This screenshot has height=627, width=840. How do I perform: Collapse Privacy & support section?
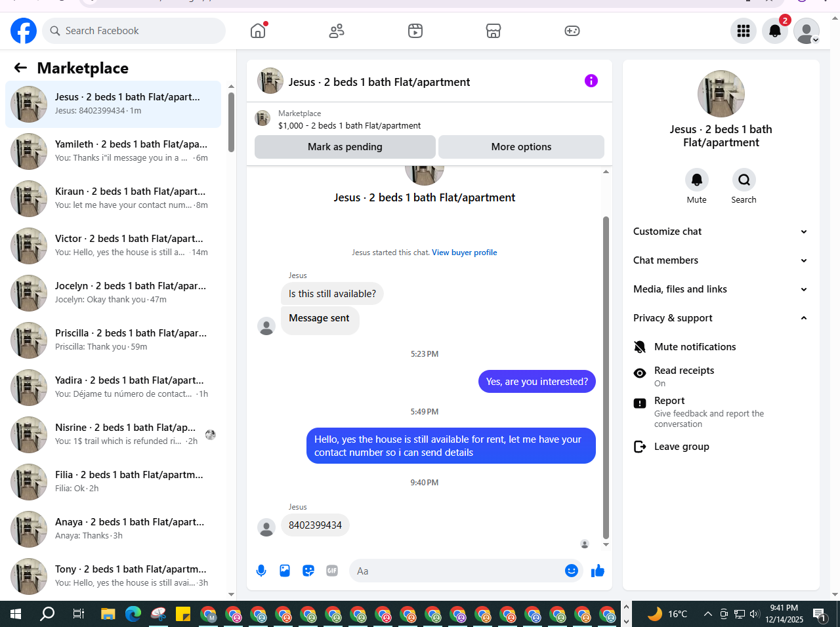coord(721,318)
